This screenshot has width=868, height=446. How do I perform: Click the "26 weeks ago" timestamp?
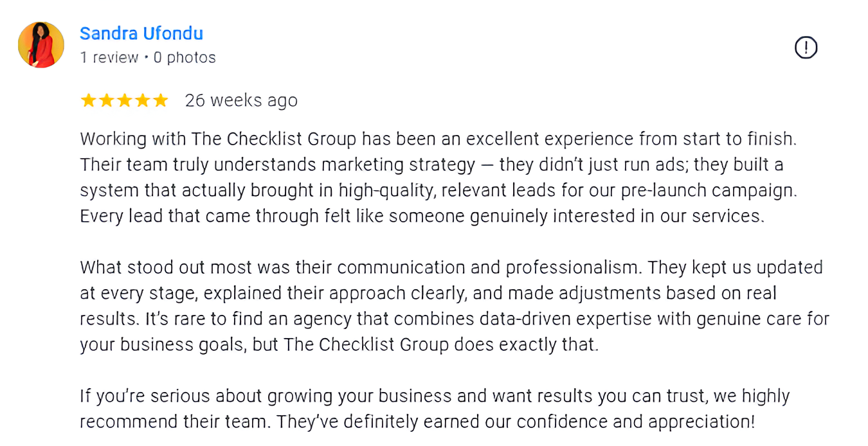(x=241, y=101)
